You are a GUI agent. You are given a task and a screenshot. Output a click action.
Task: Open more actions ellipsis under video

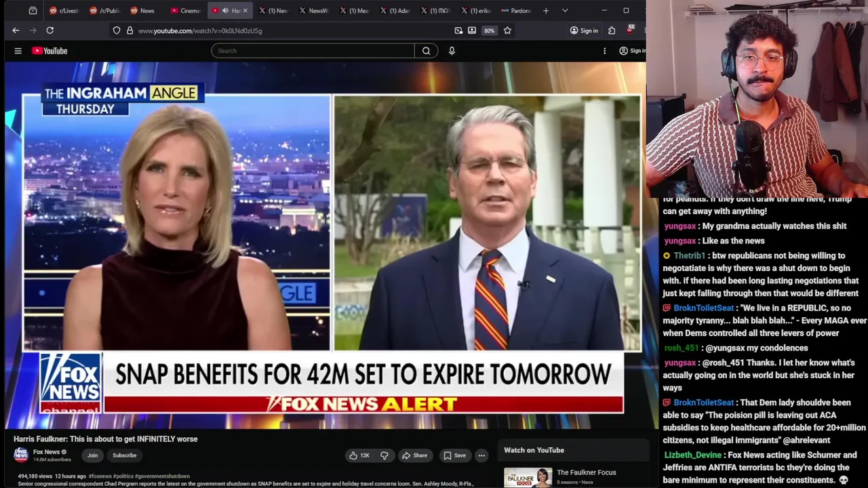(481, 455)
